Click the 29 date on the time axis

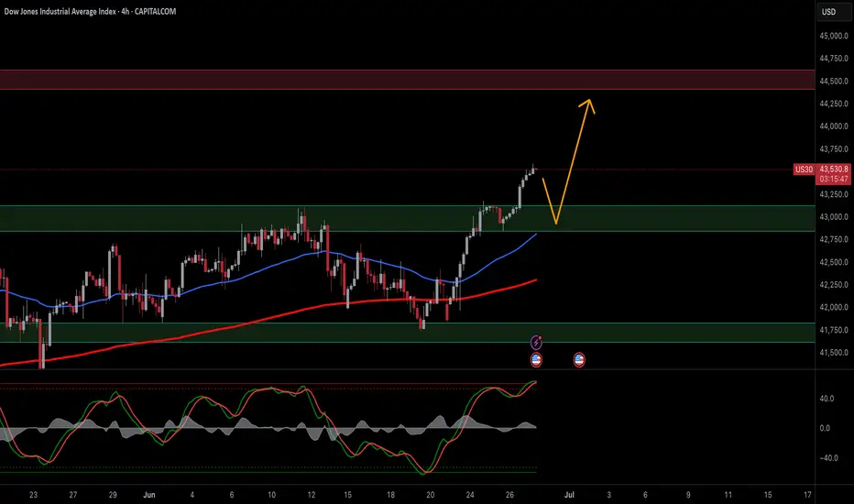pyautogui.click(x=113, y=495)
